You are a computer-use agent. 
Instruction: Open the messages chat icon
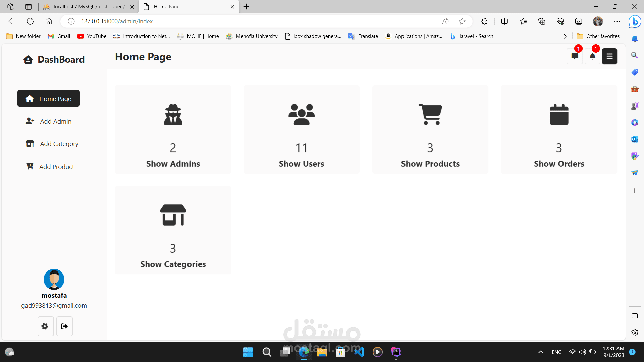click(x=575, y=56)
